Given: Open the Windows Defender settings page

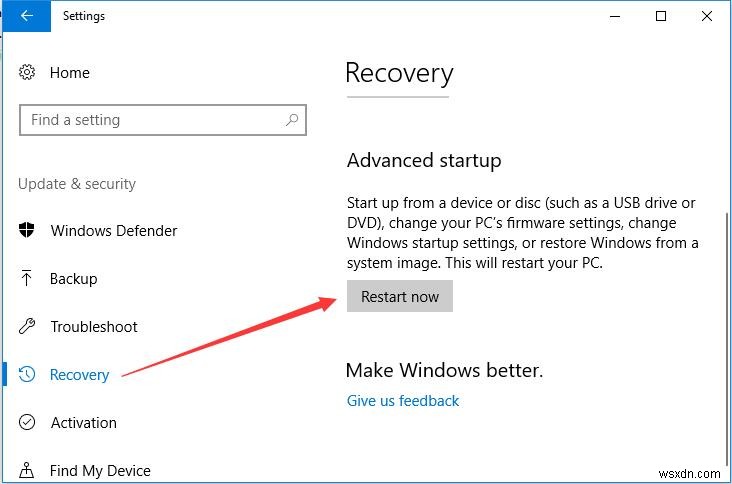Looking at the screenshot, I should [x=114, y=231].
